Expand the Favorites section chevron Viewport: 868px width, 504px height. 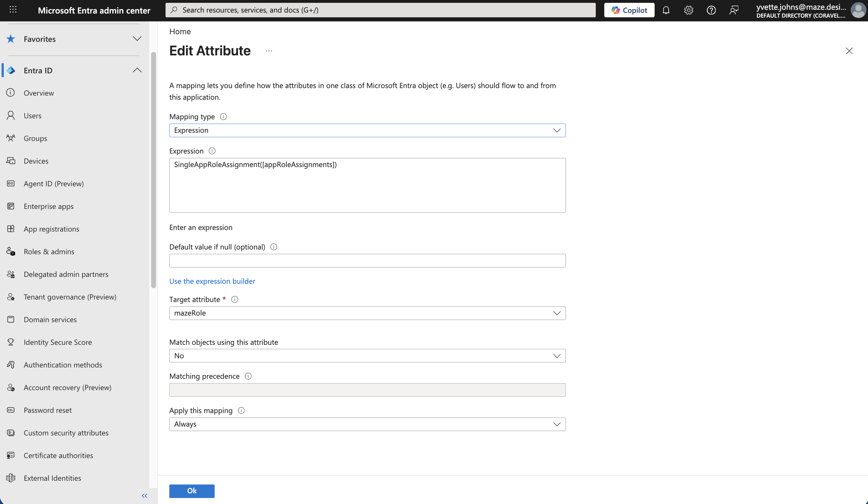137,39
